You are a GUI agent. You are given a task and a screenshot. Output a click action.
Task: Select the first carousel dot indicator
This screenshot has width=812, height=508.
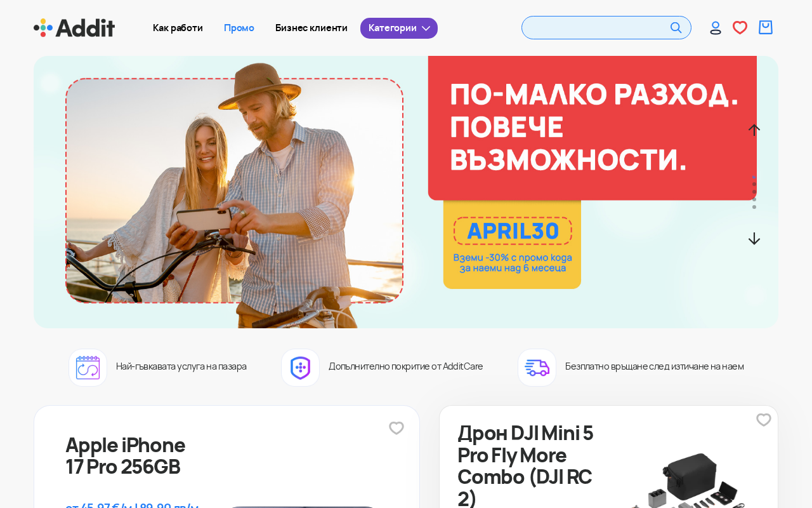click(754, 177)
